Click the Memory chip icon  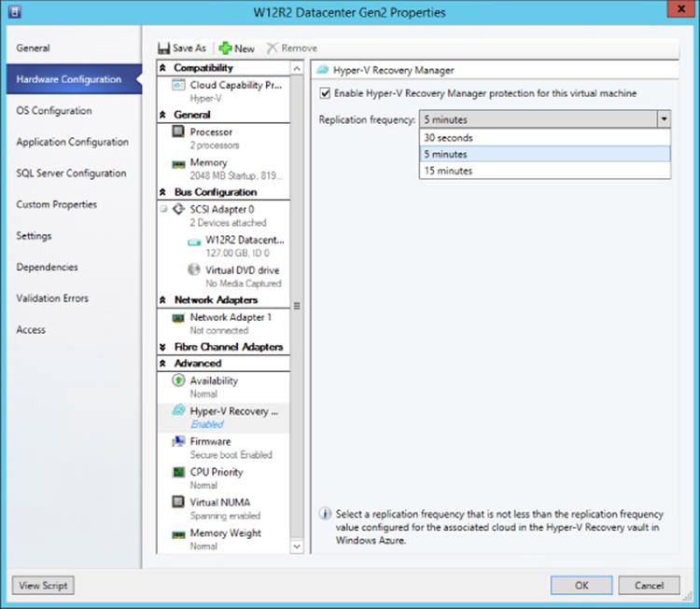click(178, 165)
